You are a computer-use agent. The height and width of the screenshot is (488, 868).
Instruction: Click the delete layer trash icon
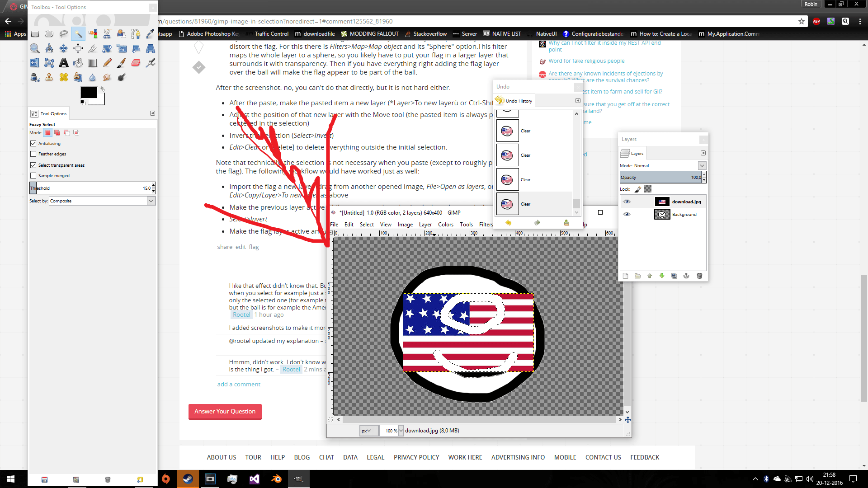699,276
